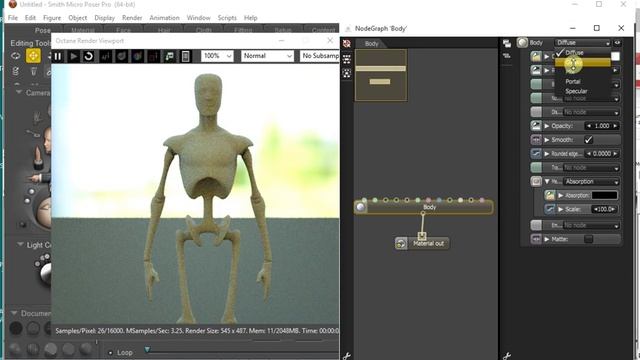Open the Figure menu
This screenshot has height=360, width=640.
click(x=52, y=18)
